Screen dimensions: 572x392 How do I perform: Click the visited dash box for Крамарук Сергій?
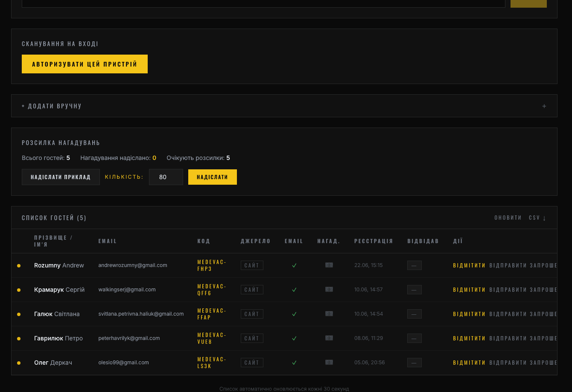tap(414, 290)
